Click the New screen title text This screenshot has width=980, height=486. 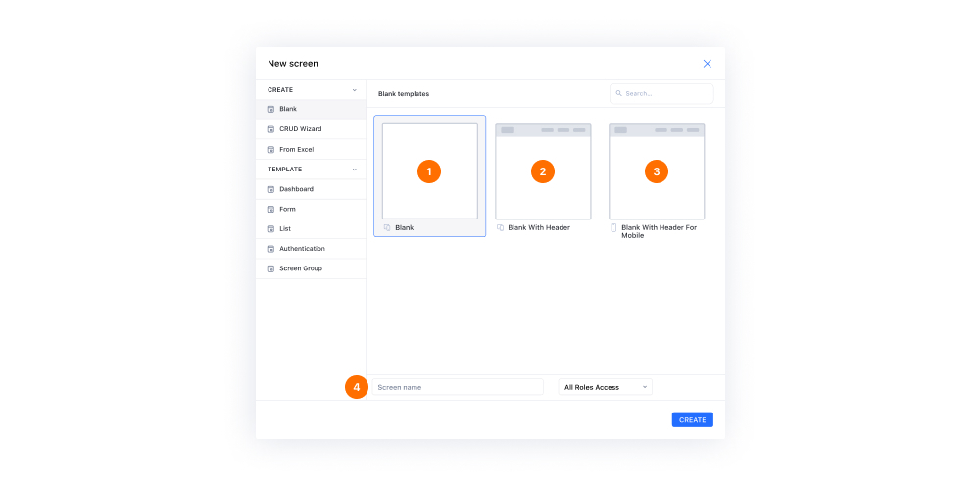pos(293,64)
